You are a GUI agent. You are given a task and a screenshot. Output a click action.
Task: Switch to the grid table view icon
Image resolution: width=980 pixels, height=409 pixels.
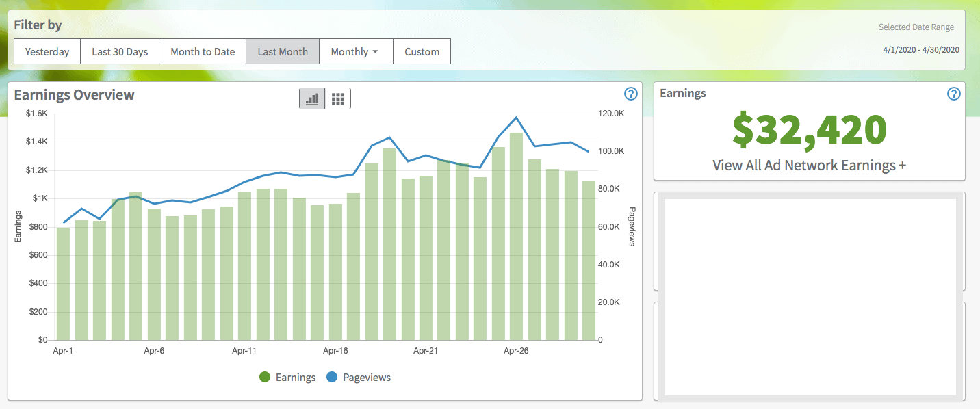pyautogui.click(x=337, y=99)
